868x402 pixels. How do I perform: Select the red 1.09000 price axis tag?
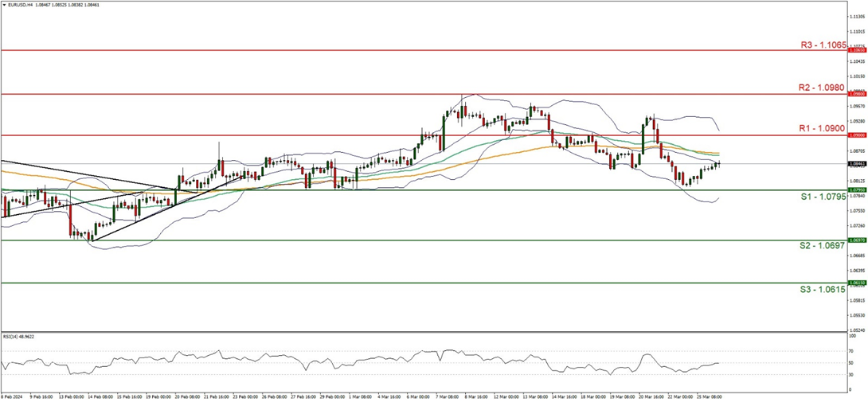pyautogui.click(x=857, y=135)
